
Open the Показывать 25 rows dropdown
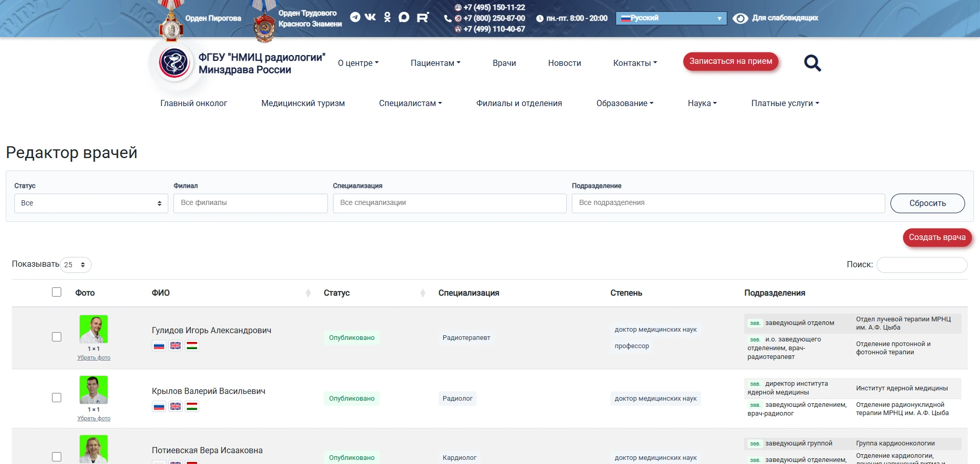(x=76, y=265)
